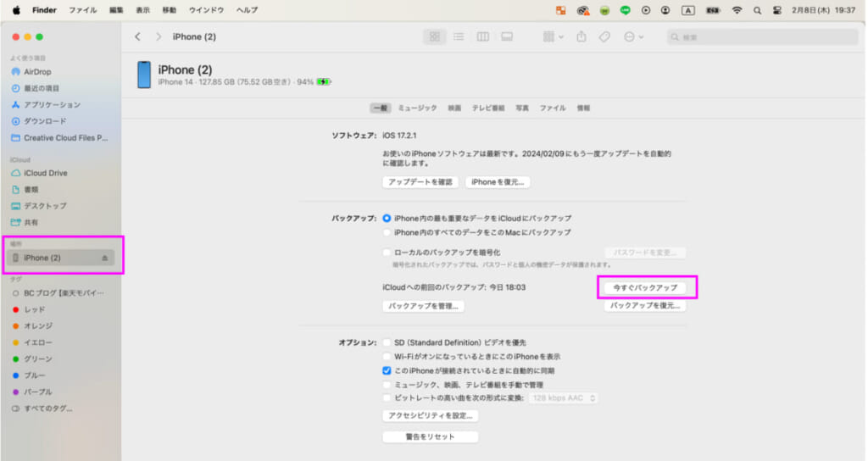This screenshot has height=461, width=868.
Task: Open Wi-Fi status in menu bar
Action: click(737, 10)
